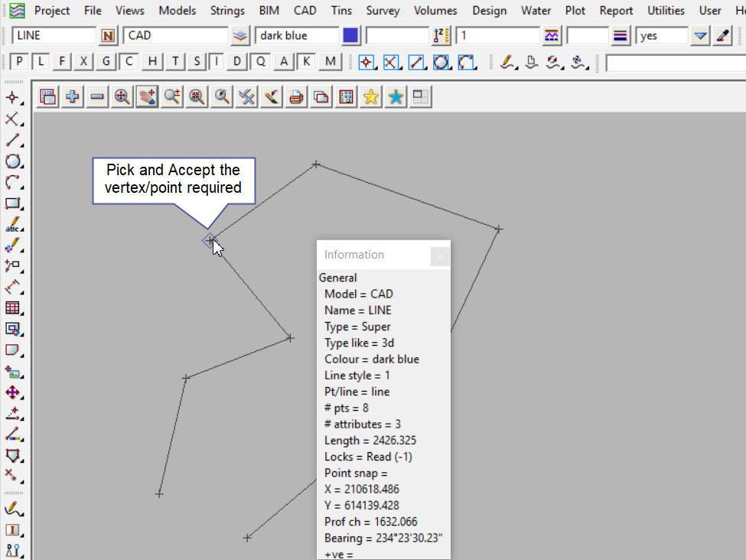Click the add model plus icon
Screen dimensions: 746x560
(73, 96)
